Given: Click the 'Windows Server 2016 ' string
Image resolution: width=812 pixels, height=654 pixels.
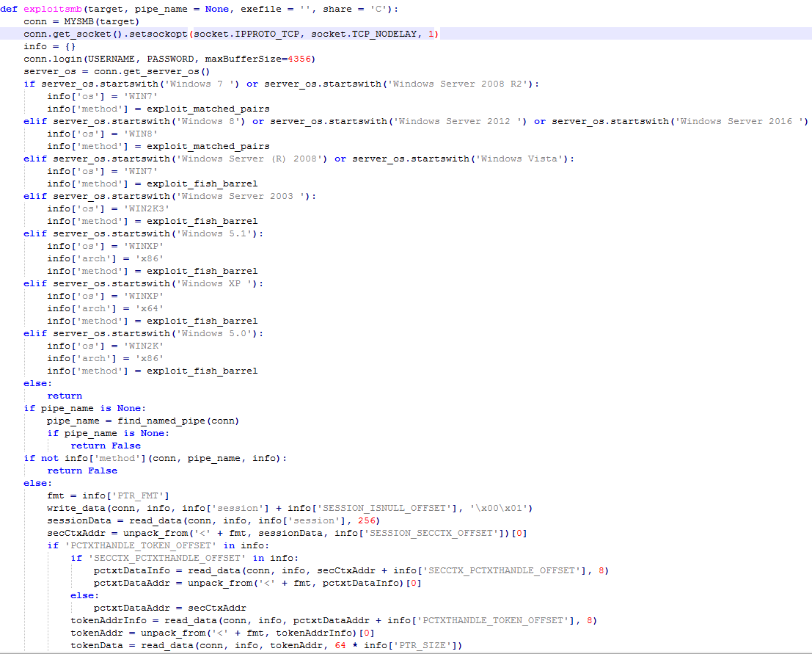Looking at the screenshot, I should coord(739,121).
